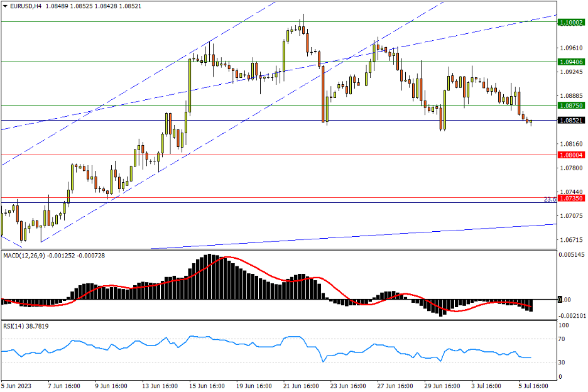Viewport: 588px width, 392px height.
Task: Click the RSI 30 level axis label
Action: pyautogui.click(x=563, y=363)
